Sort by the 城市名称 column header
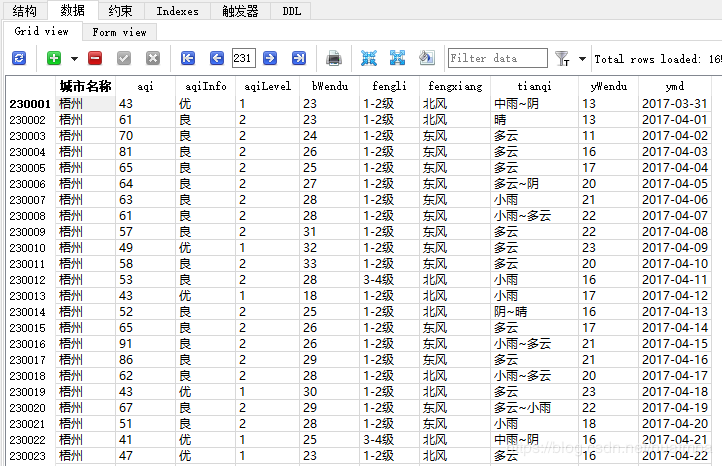 [86, 86]
